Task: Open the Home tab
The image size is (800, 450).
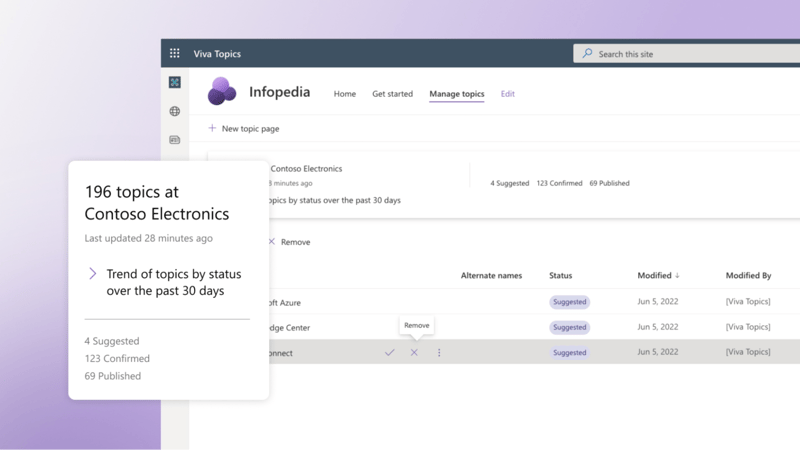Action: [x=345, y=94]
